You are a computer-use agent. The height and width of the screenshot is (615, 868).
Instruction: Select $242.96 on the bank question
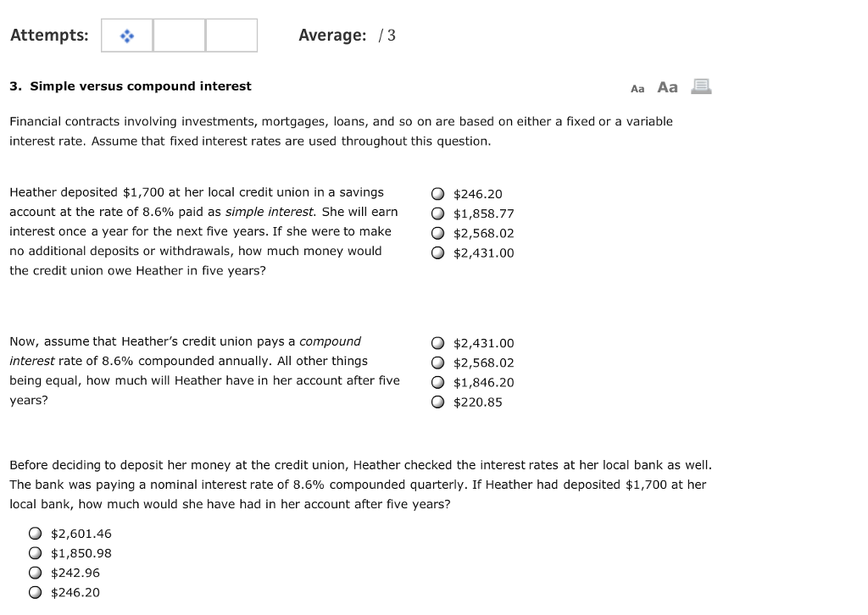34,573
